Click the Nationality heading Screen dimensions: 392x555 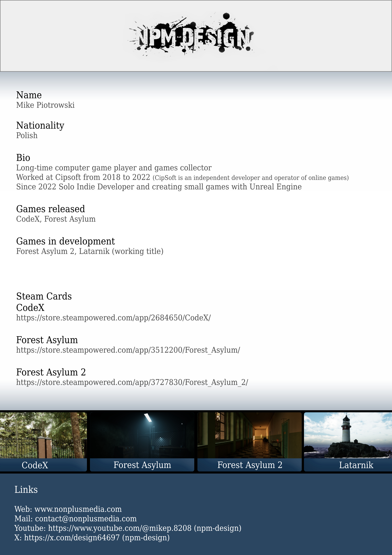pos(40,125)
